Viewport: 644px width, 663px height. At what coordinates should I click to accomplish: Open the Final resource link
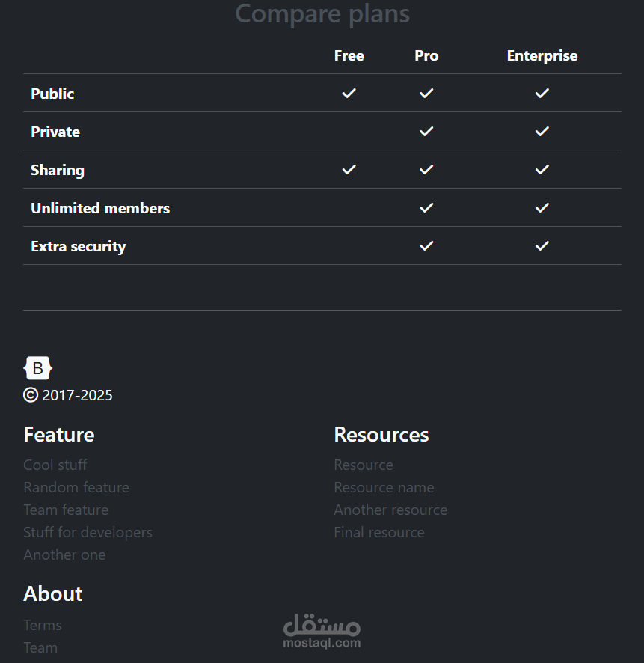[379, 532]
